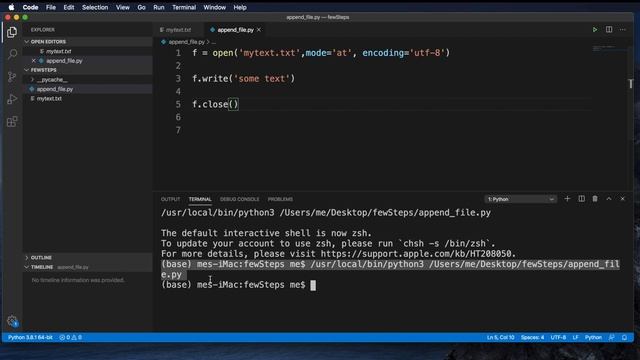The image size is (640, 360).
Task: Show errors and warnings count in status bar
Action: (x=71, y=338)
